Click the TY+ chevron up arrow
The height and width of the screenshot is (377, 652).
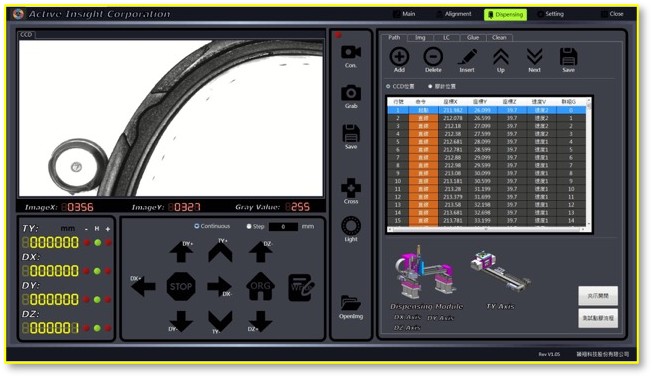[x=220, y=252]
